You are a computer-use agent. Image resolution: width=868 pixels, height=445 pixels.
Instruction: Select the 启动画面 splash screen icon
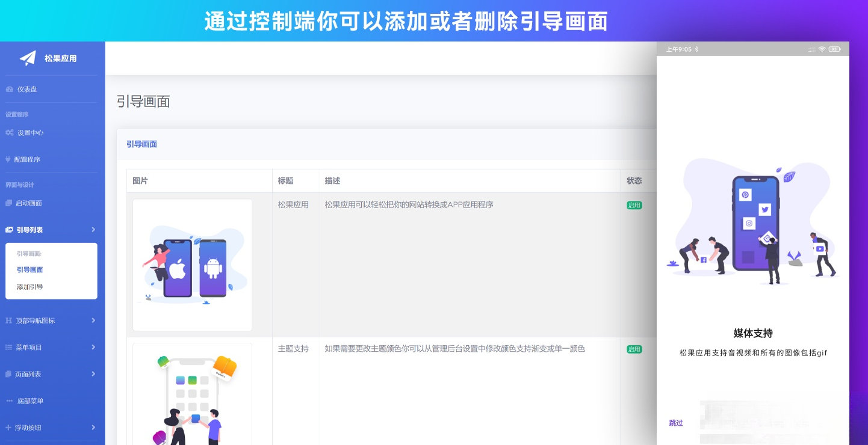(8, 203)
